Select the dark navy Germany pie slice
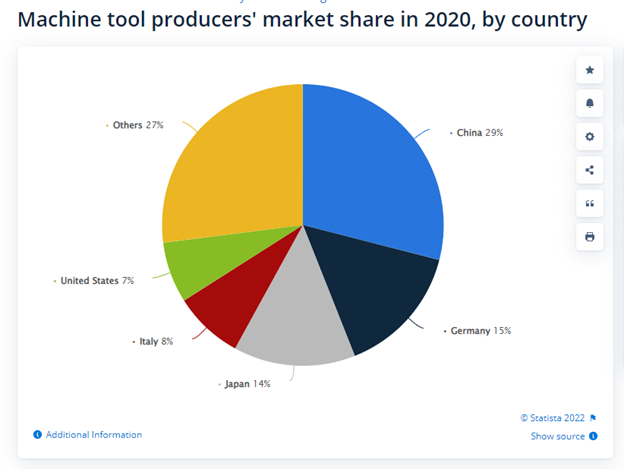The height and width of the screenshot is (469, 624). 377,292
